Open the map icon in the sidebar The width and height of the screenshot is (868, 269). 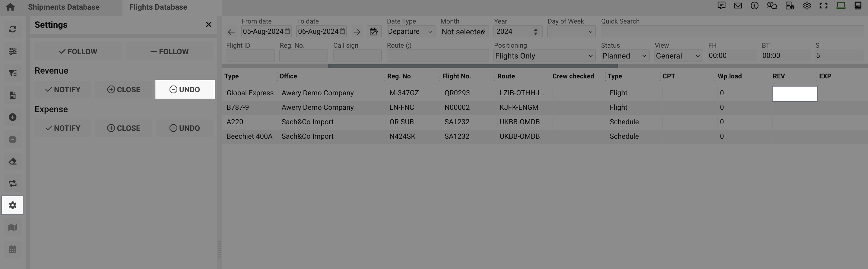[x=12, y=228]
